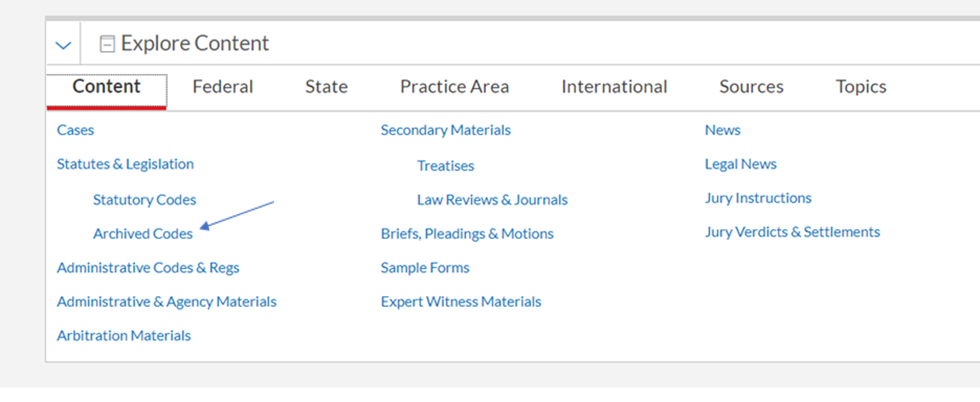Go to the International tab
The image size is (980, 402).
(614, 86)
